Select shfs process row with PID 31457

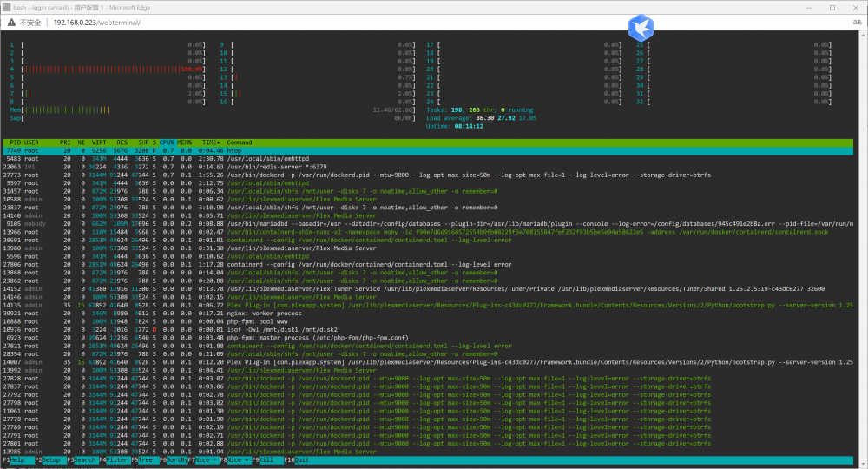tap(428, 191)
